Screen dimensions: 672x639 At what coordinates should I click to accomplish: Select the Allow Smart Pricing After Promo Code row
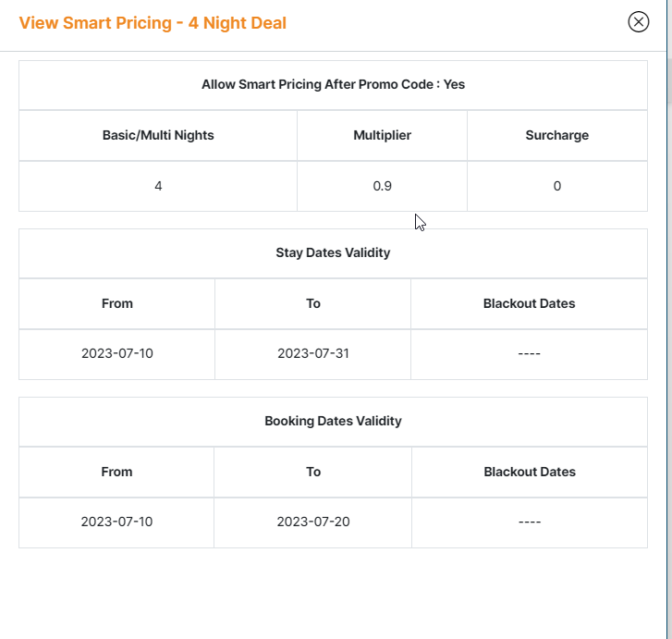[333, 85]
